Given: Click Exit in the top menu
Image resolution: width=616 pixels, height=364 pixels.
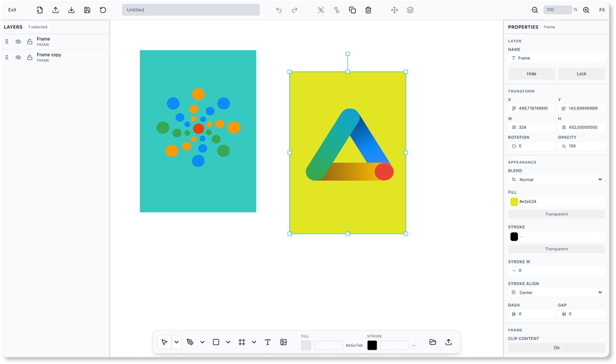Looking at the screenshot, I should (12, 10).
